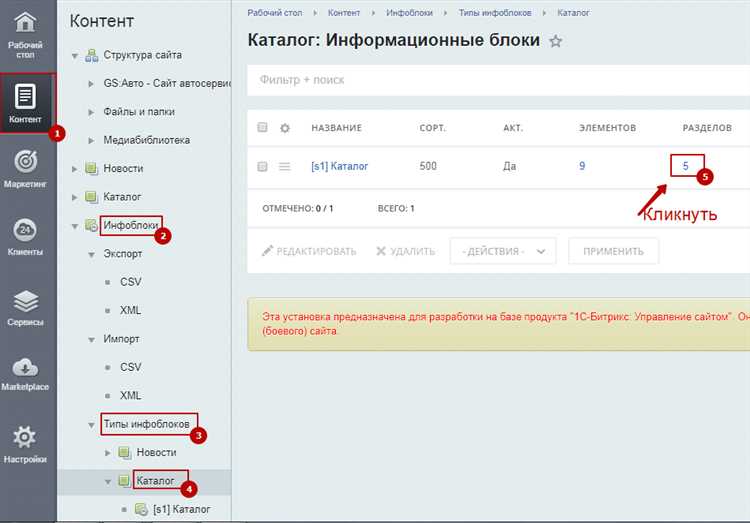
Task: Open the [s1] Каталог link in table
Action: 340,166
